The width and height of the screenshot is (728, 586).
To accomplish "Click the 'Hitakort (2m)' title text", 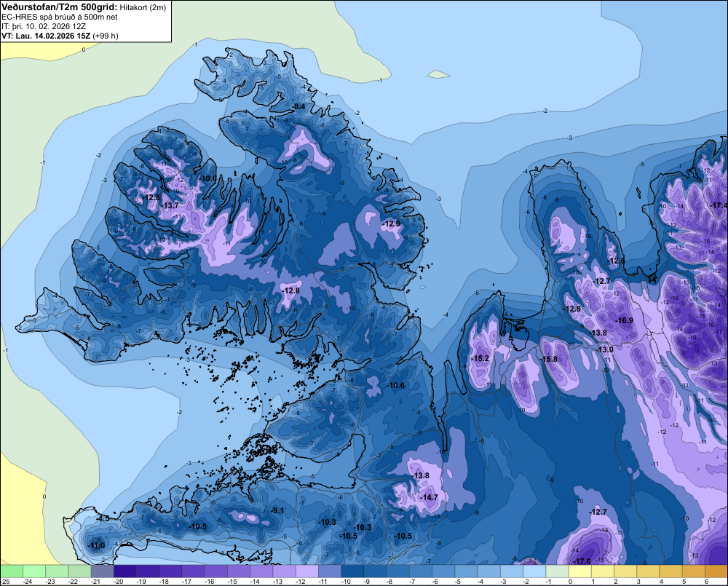I will (143, 7).
